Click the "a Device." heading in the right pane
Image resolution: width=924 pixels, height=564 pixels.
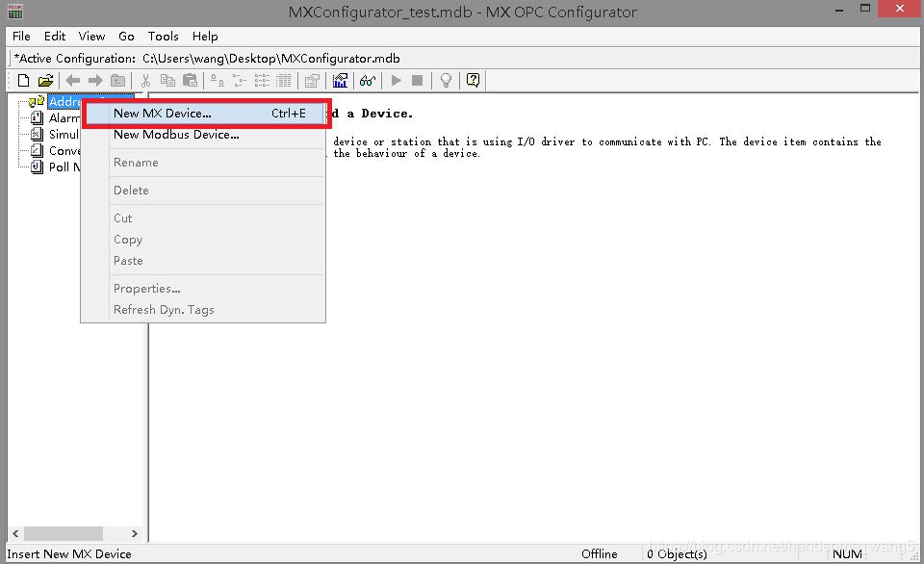pos(379,114)
